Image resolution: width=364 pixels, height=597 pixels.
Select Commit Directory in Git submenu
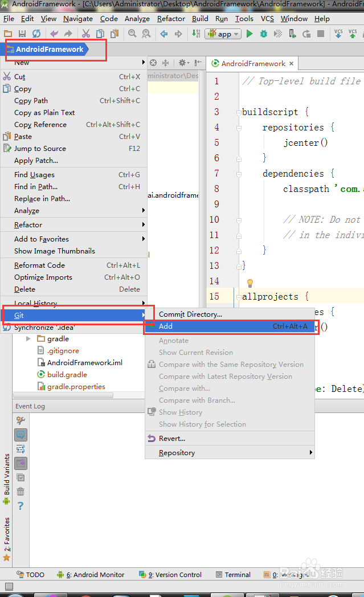tap(230, 314)
